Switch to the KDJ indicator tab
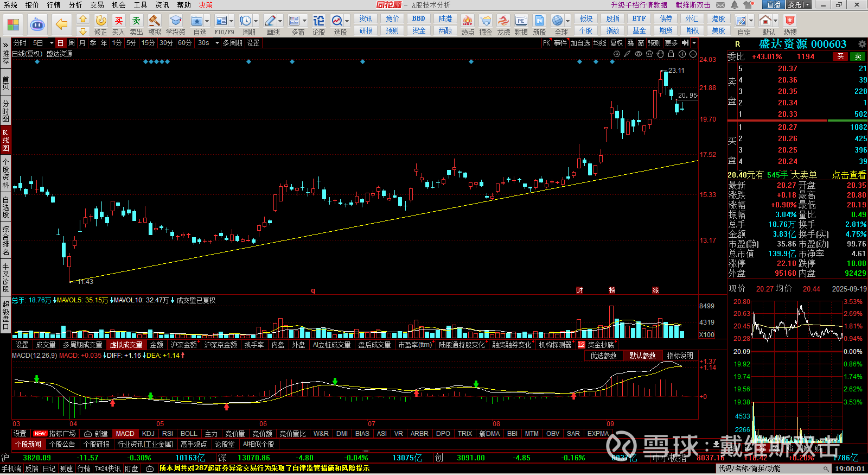 point(148,434)
